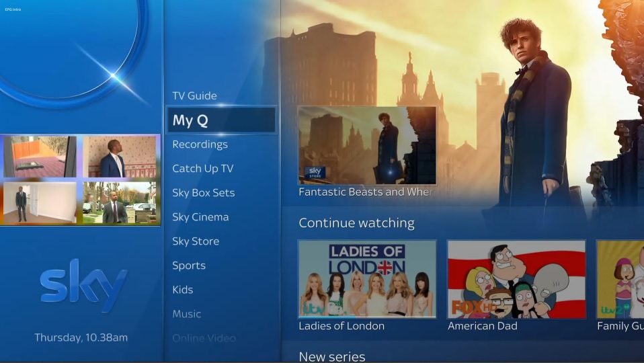Open the live TV mini preview window
644x363 pixels.
coord(80,179)
